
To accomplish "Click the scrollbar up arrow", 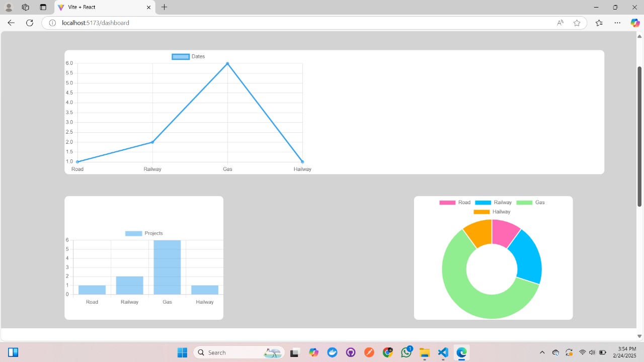I will [639, 36].
